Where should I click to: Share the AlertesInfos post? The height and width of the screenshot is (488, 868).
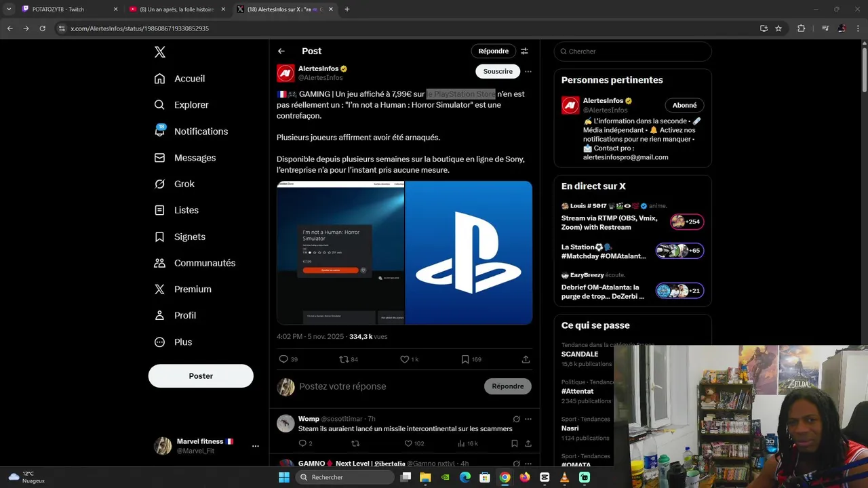coord(526,359)
